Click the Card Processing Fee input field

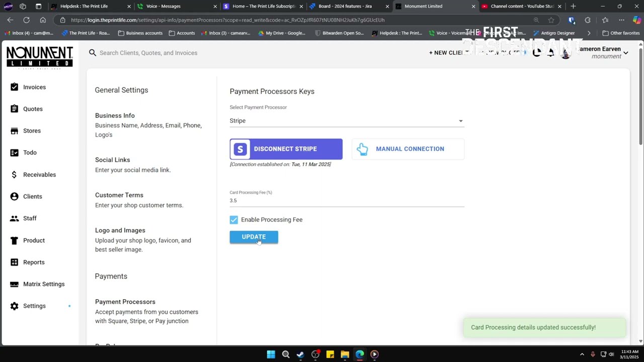pos(347,200)
